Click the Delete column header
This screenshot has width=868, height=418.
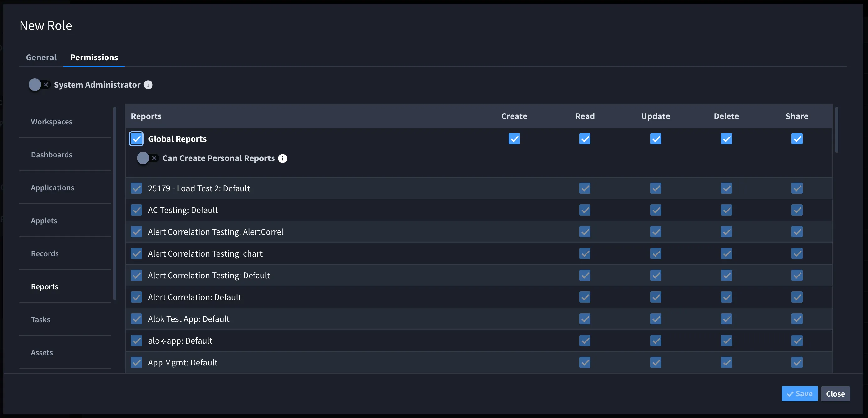click(726, 116)
